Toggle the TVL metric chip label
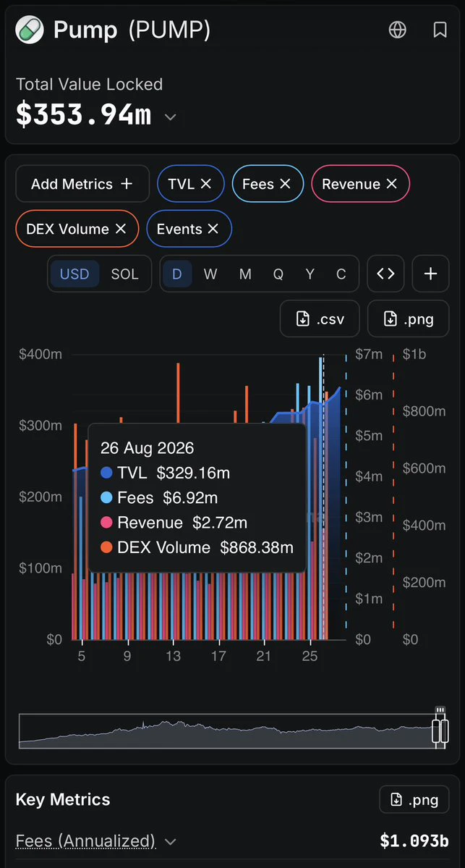 click(x=182, y=184)
